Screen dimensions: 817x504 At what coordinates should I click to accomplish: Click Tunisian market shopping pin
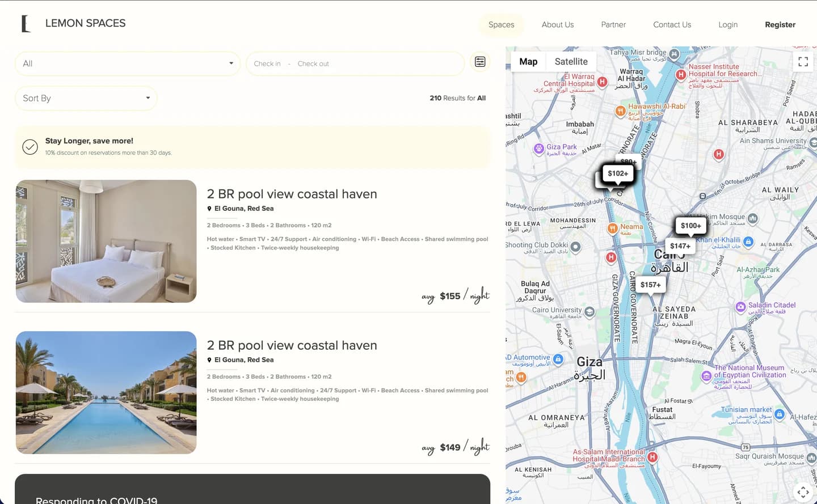780,414
